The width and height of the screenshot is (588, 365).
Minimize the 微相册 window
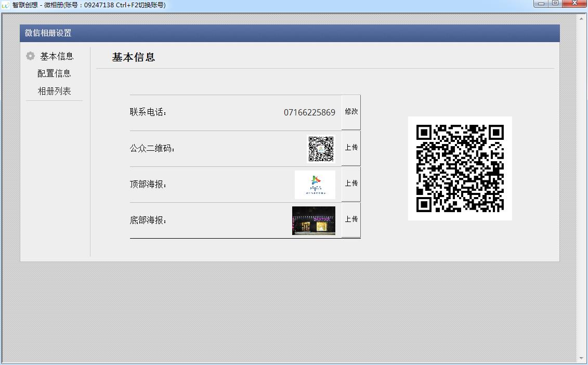(541, 3)
